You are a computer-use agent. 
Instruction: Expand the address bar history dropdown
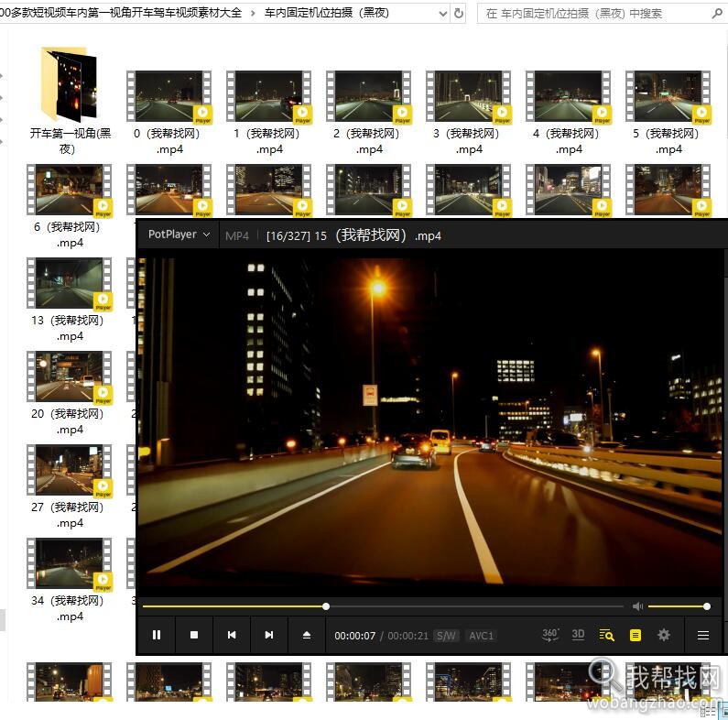(442, 14)
